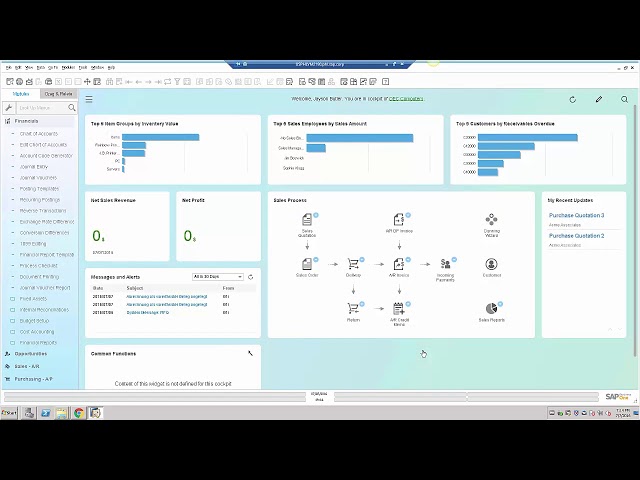Open the File menu
The height and width of the screenshot is (480, 640).
[x=9, y=67]
